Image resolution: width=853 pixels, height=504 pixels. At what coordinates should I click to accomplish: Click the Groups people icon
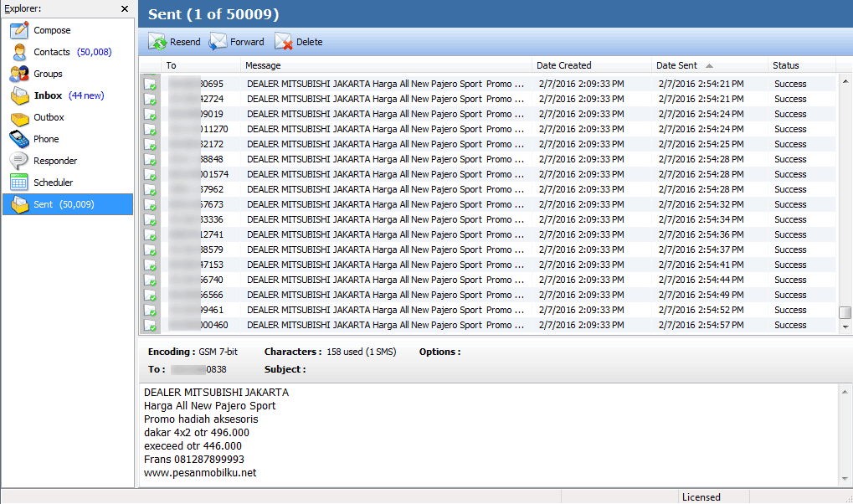coord(19,74)
